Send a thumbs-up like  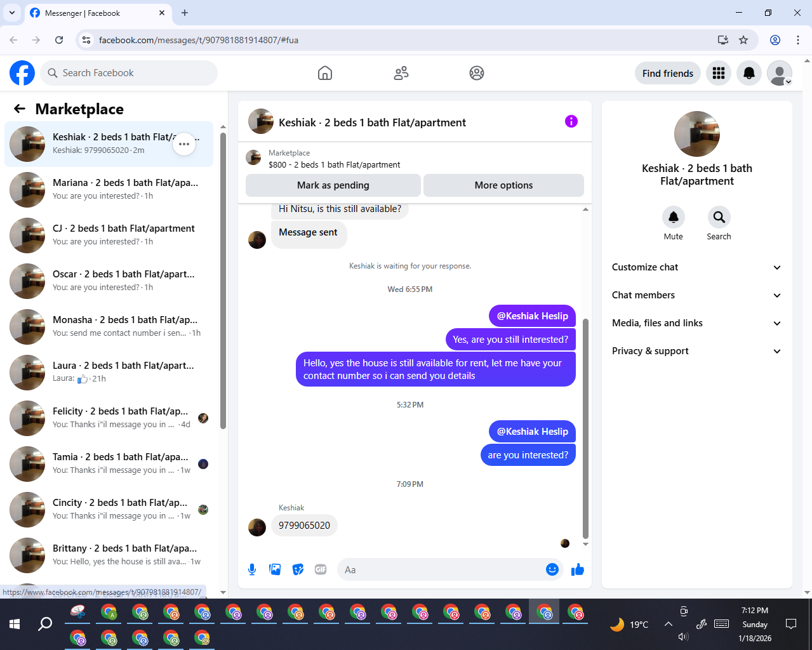click(x=577, y=569)
